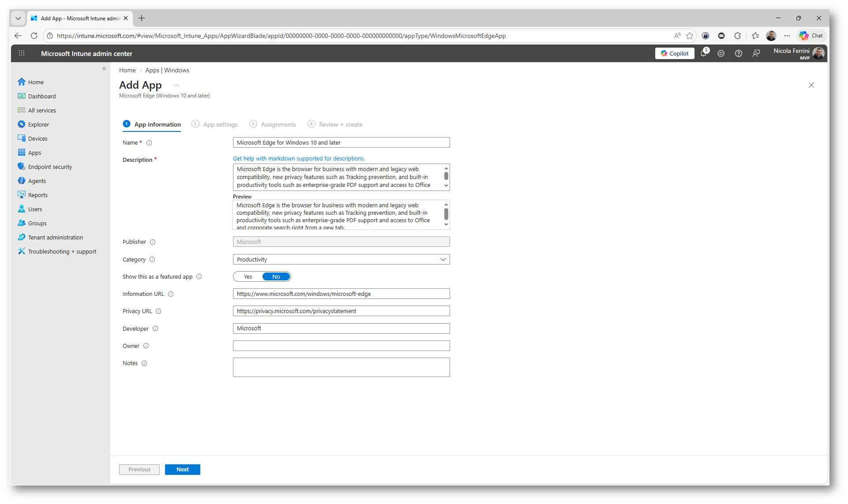Select No for featured app

pos(276,277)
